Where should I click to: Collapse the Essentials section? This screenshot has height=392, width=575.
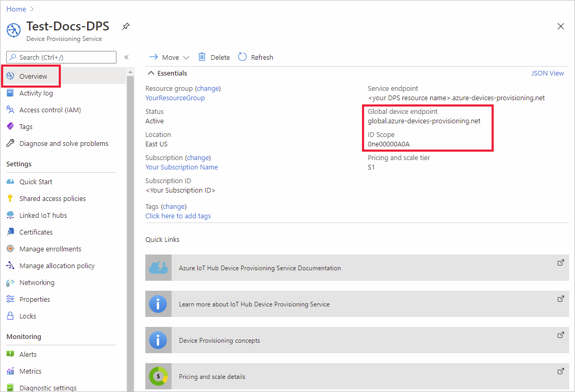(x=151, y=73)
